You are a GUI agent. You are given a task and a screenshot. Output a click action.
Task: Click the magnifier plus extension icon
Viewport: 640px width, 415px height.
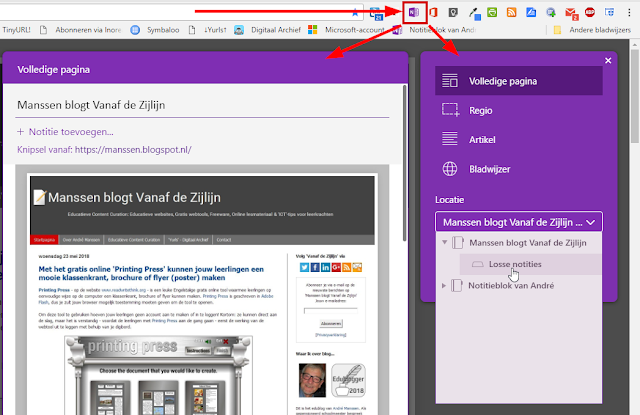[x=551, y=13]
